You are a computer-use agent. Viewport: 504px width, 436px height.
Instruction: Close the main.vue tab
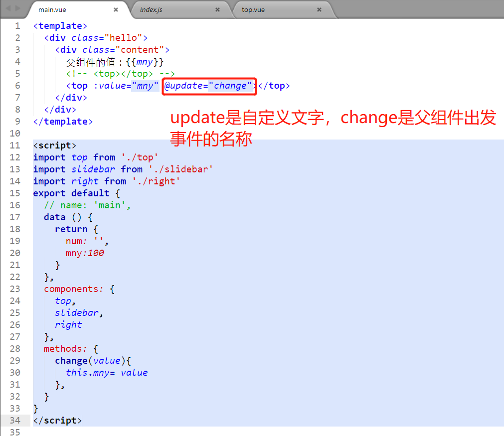[x=116, y=9]
